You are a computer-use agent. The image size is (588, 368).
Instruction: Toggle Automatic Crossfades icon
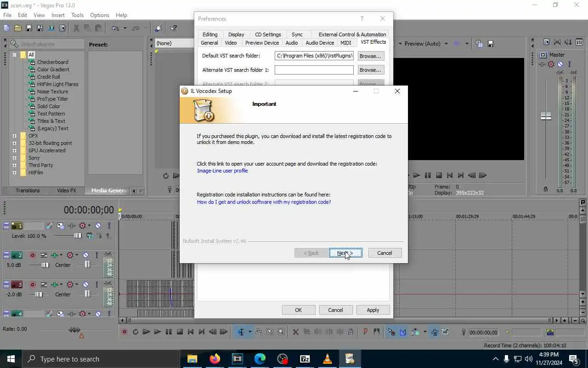point(403,332)
